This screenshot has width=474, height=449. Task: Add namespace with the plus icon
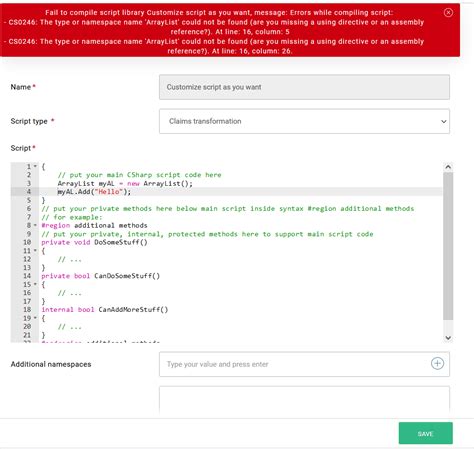(x=437, y=363)
